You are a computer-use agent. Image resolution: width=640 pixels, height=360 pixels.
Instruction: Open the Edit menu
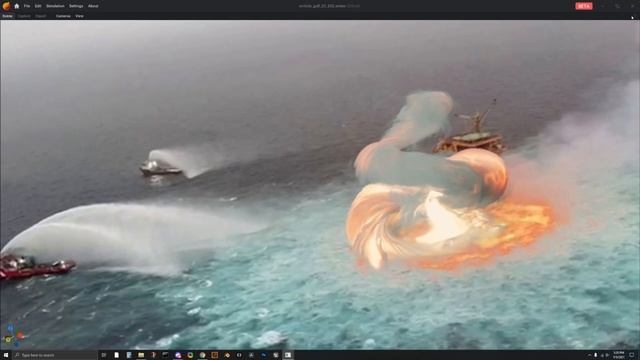[38, 6]
